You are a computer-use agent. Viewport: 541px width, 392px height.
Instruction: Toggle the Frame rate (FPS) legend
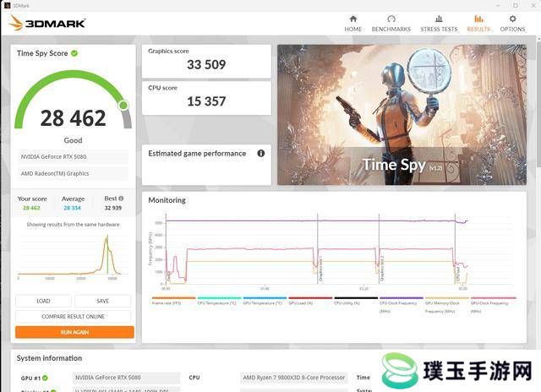tap(173, 301)
